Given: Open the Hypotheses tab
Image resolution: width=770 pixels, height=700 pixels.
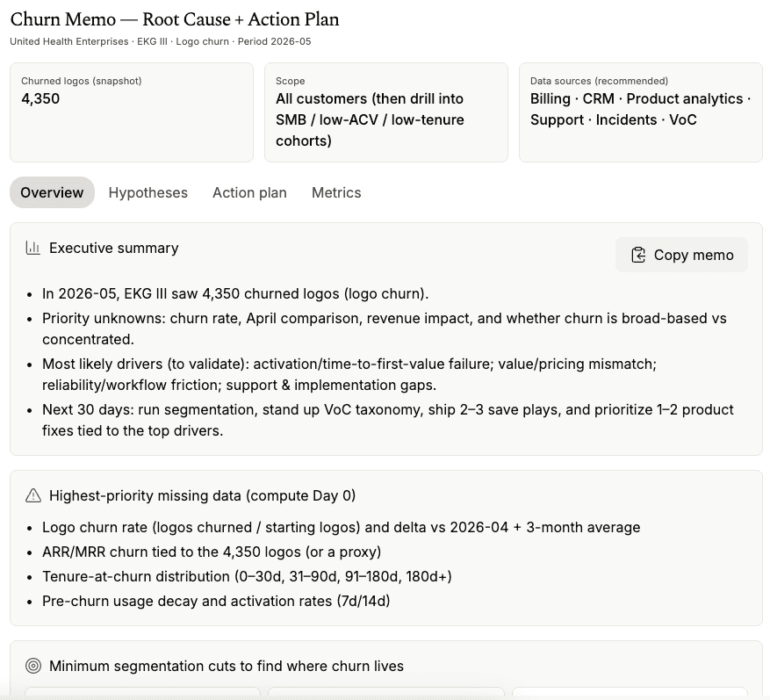Looking at the screenshot, I should click(148, 192).
